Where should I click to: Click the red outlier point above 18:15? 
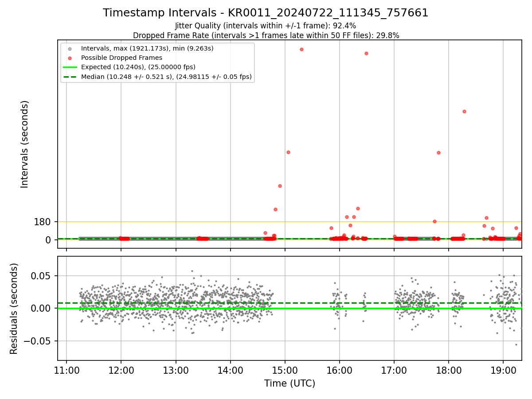pos(464,111)
